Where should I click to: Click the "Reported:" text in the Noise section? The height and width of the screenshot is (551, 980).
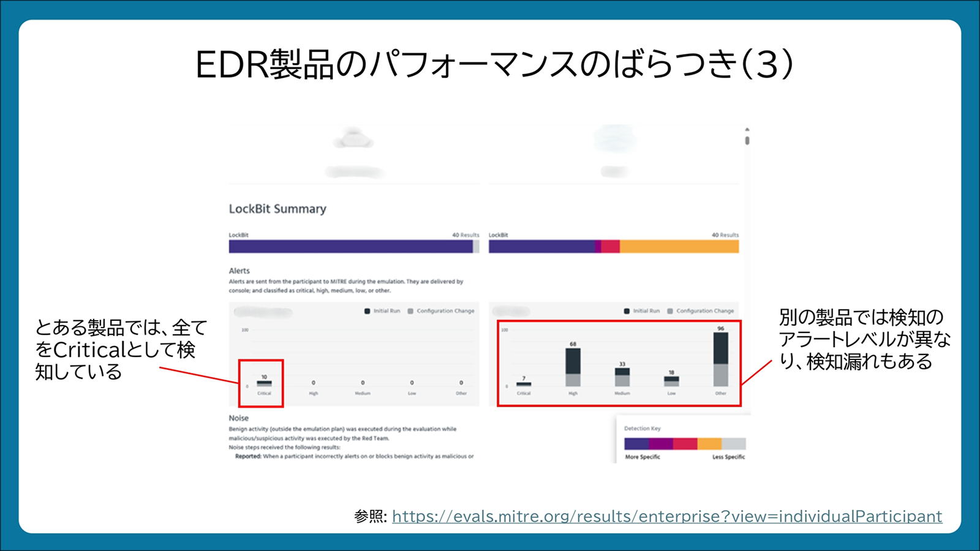point(248,456)
